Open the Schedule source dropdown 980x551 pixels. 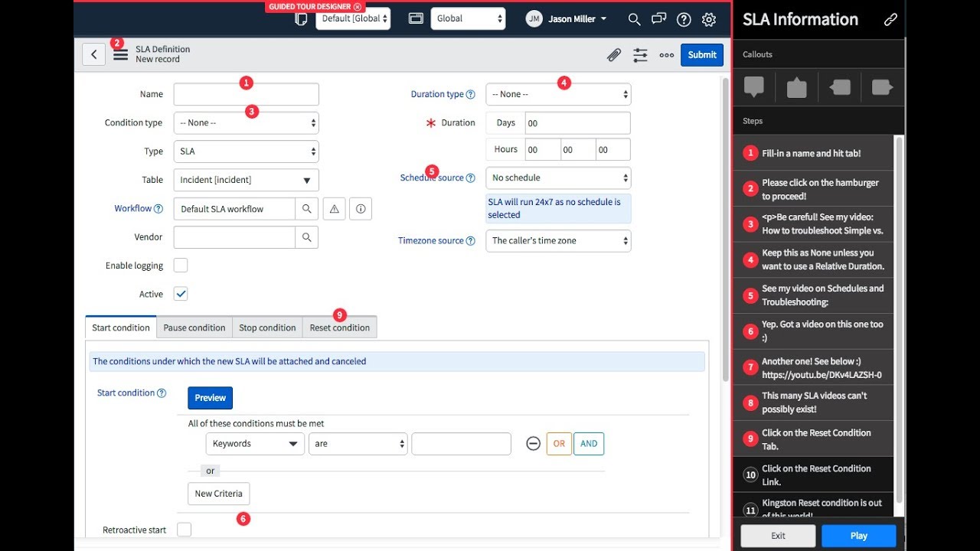coord(559,178)
